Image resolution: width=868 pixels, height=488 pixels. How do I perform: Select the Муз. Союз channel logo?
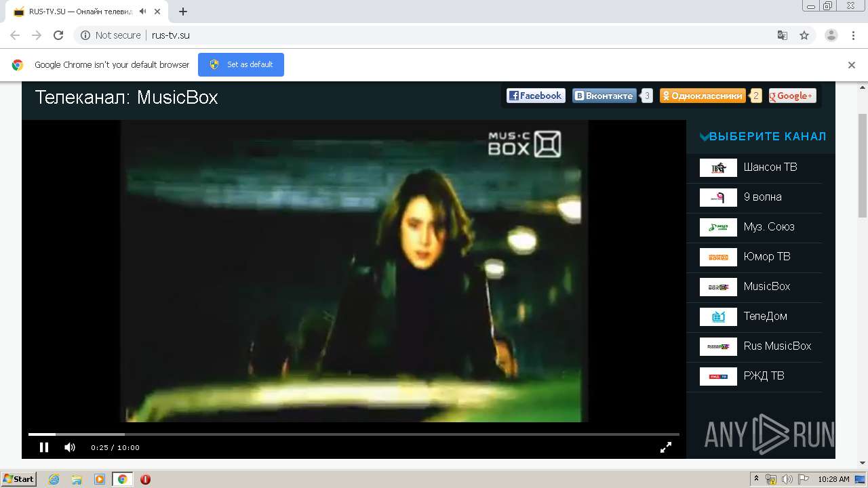tap(718, 227)
